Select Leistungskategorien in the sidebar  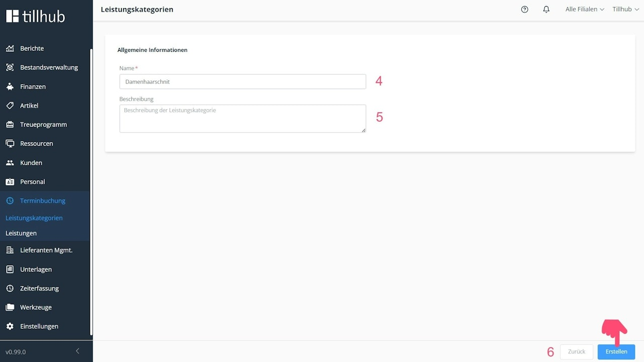[34, 218]
